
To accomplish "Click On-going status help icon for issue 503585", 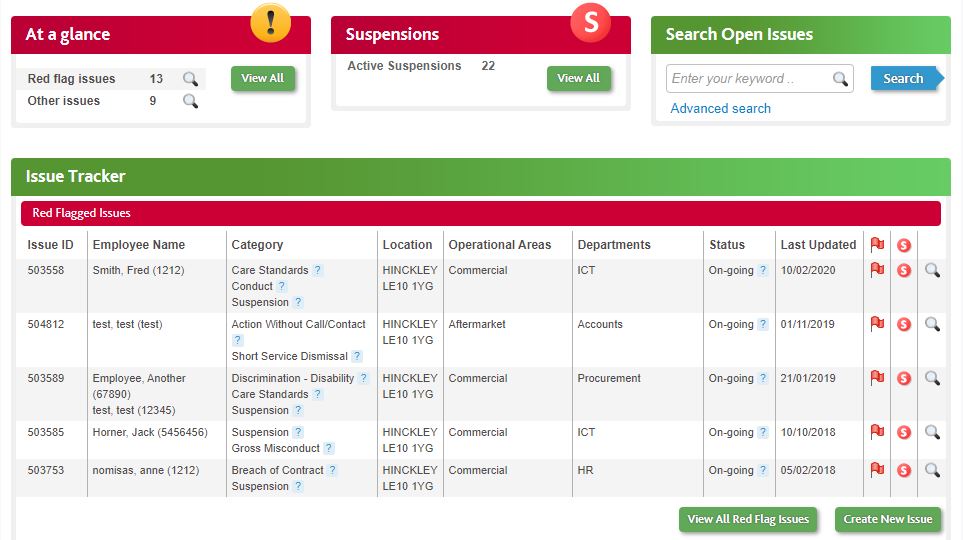I will coord(763,432).
